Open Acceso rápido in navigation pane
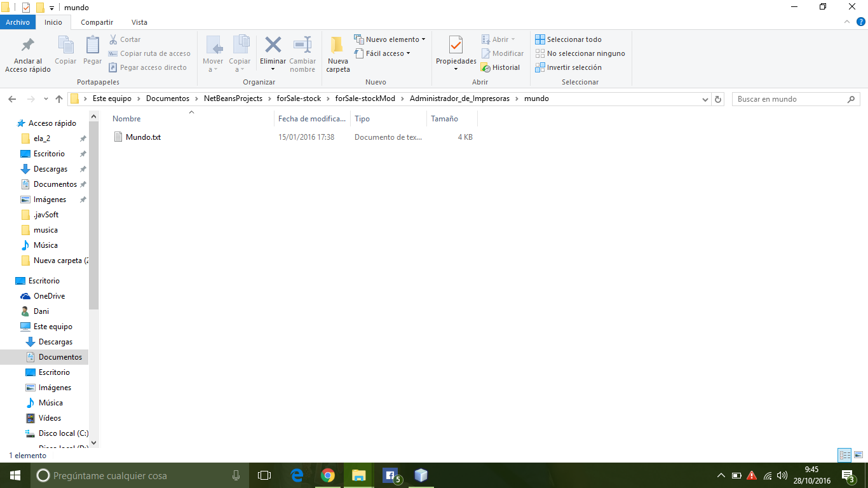The width and height of the screenshot is (868, 488). 52,123
